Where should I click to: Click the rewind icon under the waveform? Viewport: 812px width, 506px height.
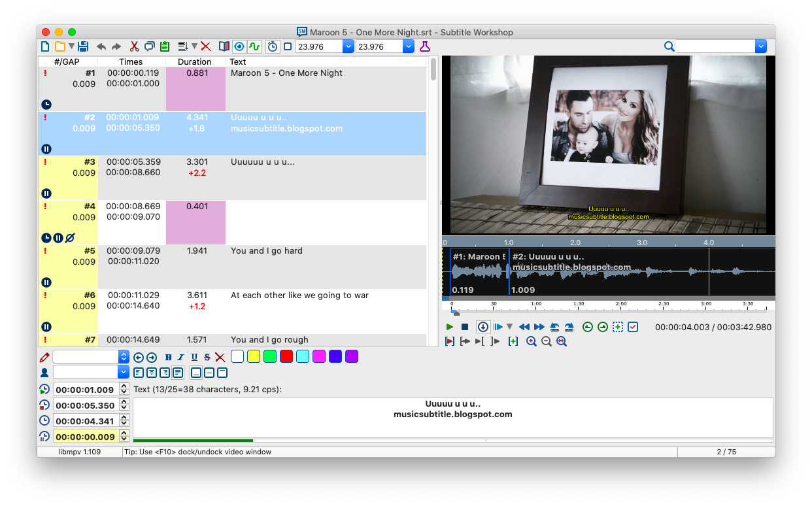tap(523, 326)
